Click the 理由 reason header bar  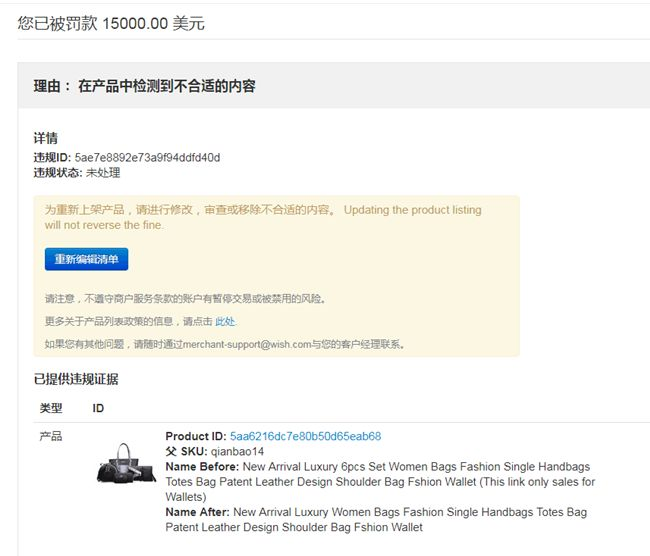coord(334,86)
